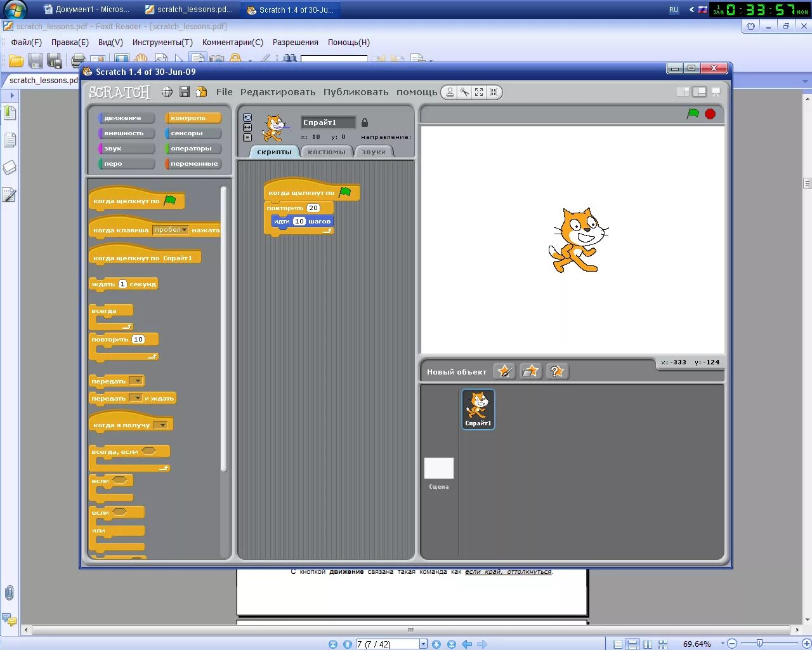Switch to the скрипты tab
The height and width of the screenshot is (650, 812).
click(274, 152)
